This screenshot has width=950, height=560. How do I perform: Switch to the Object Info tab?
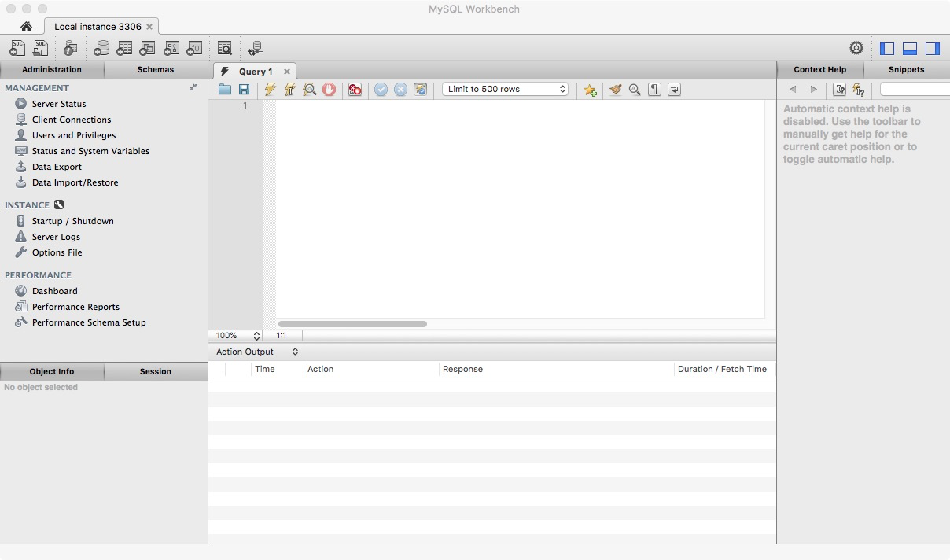(x=52, y=371)
